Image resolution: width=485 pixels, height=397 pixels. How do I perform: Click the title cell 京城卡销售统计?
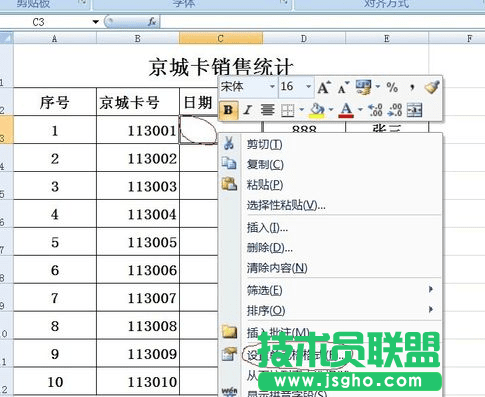[x=221, y=67]
